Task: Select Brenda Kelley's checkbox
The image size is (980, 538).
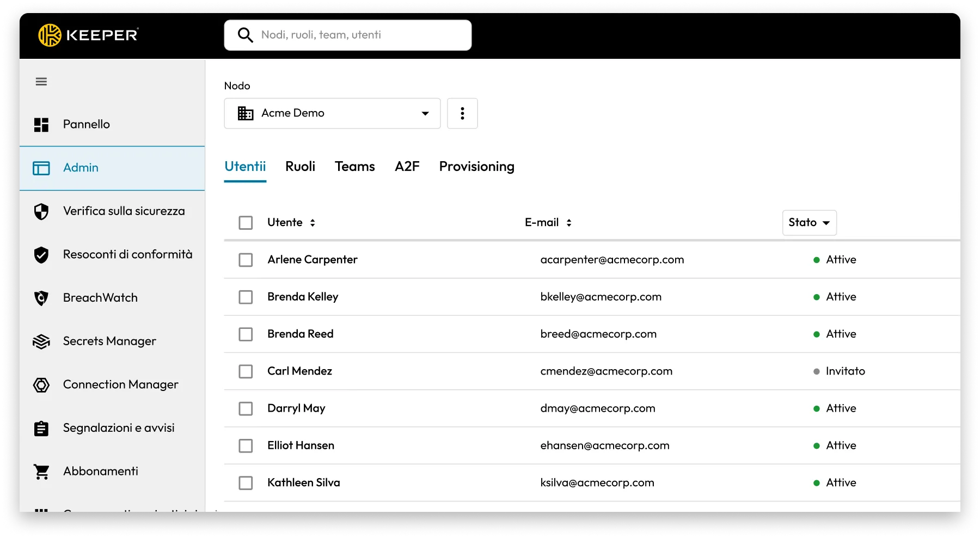Action: (x=246, y=297)
